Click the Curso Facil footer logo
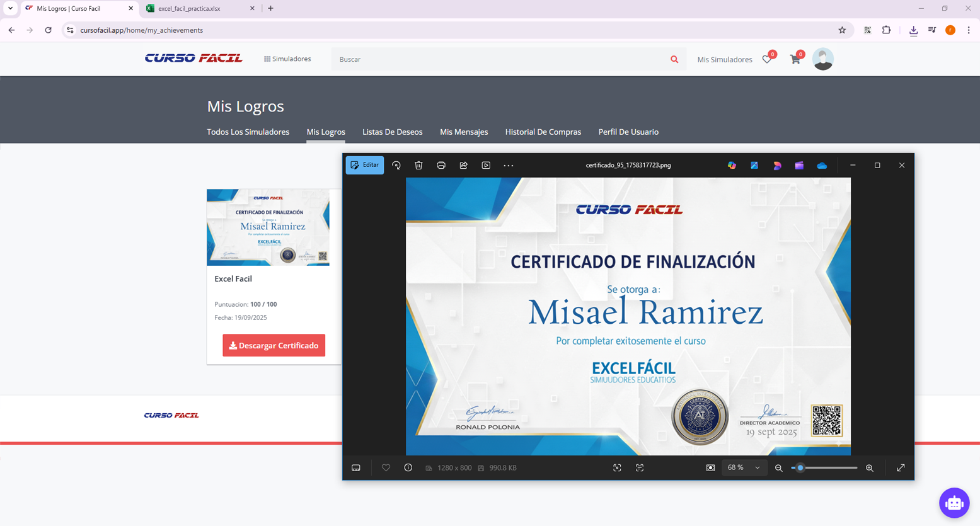This screenshot has height=526, width=980. 171,415
